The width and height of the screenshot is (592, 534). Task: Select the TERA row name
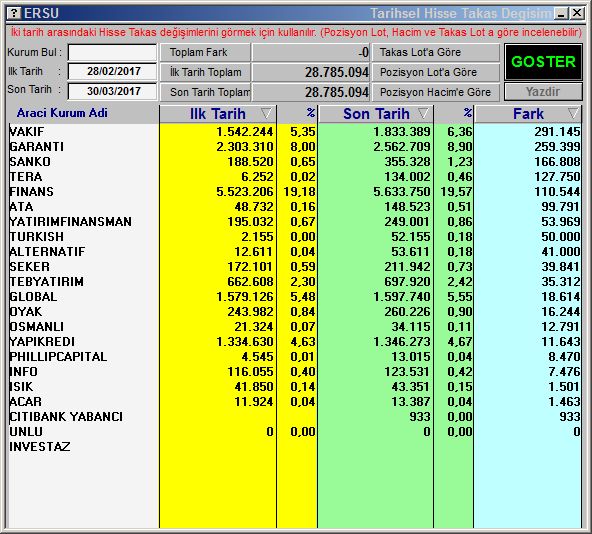click(26, 177)
